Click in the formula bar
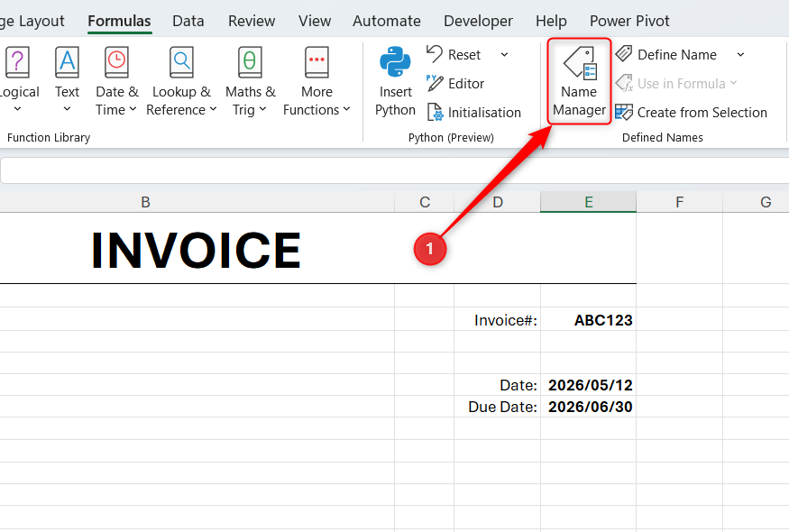Viewport: 789px width, 532px height. 395,170
